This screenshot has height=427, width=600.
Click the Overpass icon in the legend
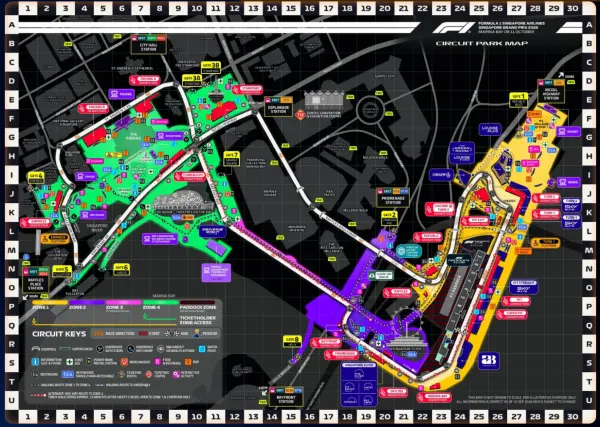click(36, 349)
